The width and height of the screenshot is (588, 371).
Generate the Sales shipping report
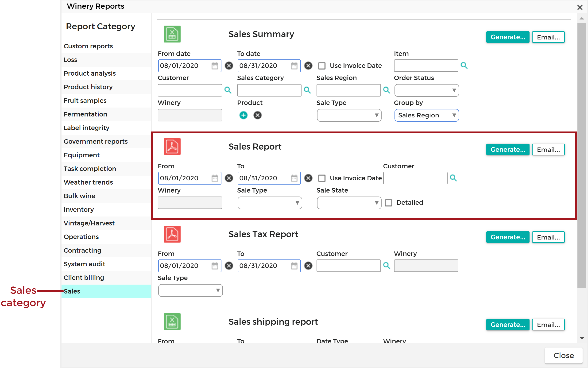507,325
